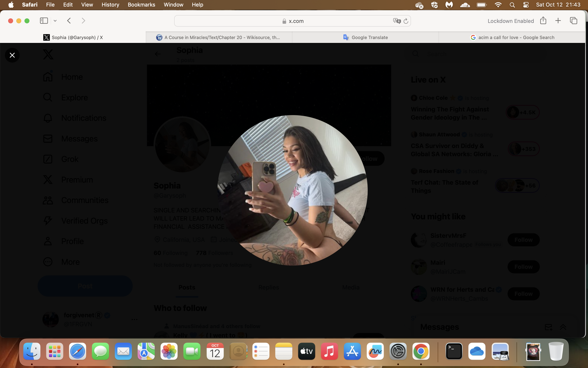Open the Bookmarks menu

[141, 5]
